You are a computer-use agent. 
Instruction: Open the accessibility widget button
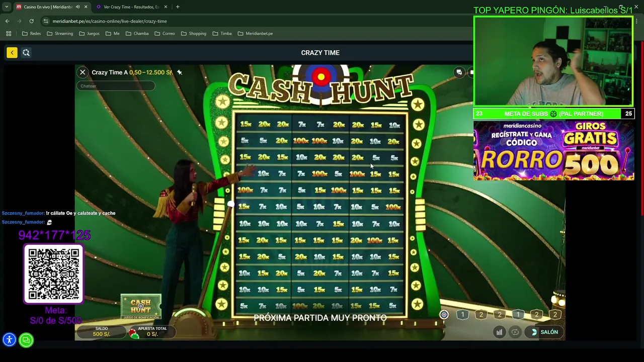coord(9,340)
